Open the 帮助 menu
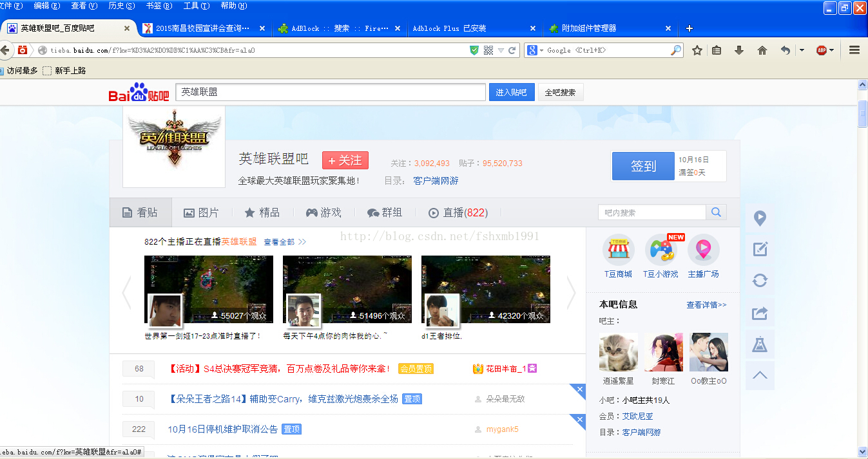The width and height of the screenshot is (868, 459). click(x=233, y=6)
